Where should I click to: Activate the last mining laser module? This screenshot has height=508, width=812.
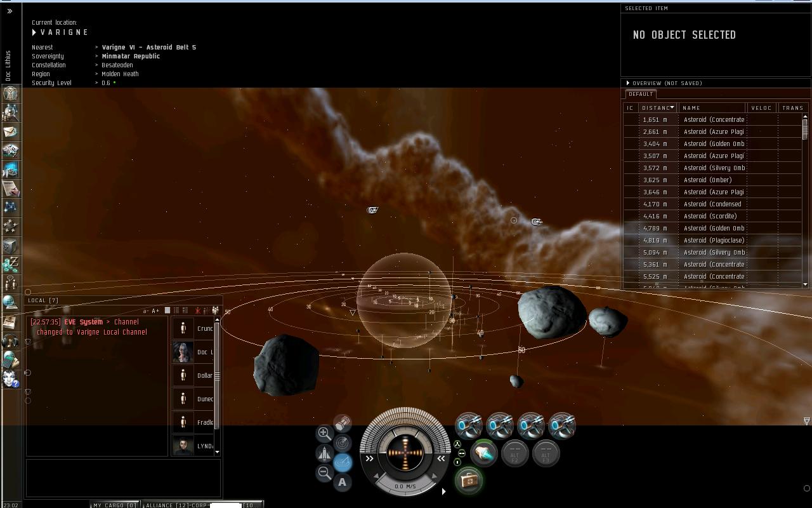click(x=562, y=425)
